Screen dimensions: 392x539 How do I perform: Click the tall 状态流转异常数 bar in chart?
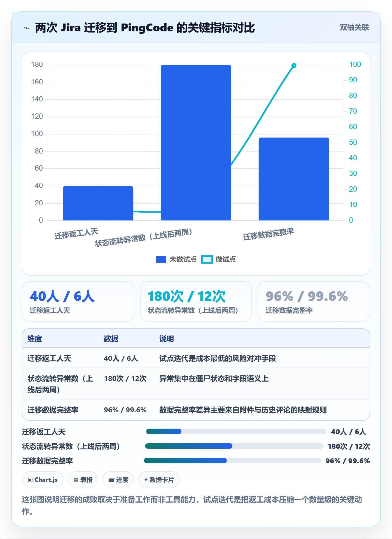click(196, 143)
